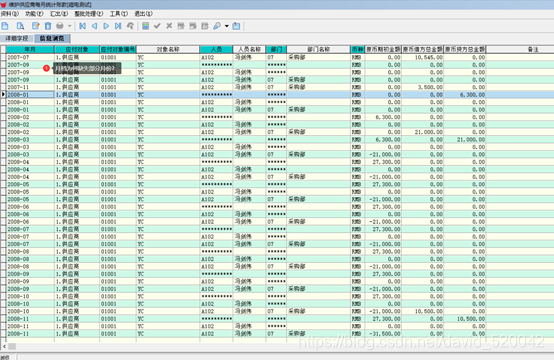The width and height of the screenshot is (554, 360).
Task: Click the key search icon in toolbar
Action: pyautogui.click(x=217, y=26)
